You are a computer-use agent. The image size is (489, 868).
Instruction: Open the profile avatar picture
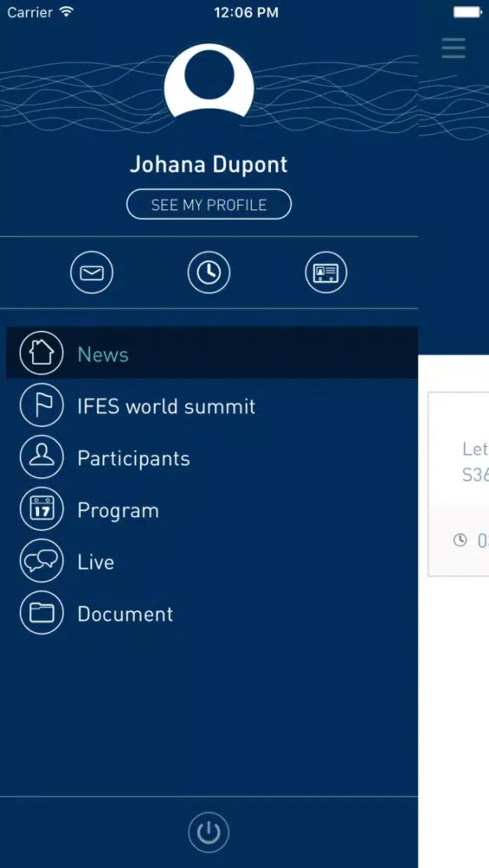pos(208,81)
